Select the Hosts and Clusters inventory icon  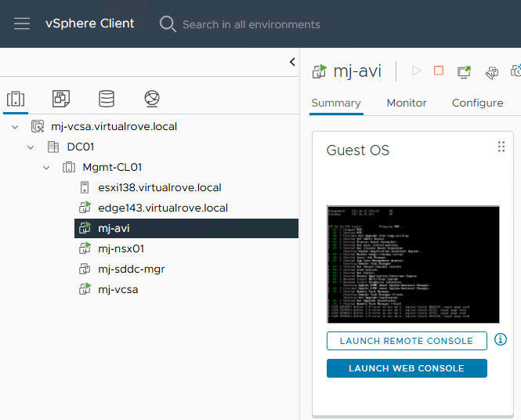pos(16,99)
